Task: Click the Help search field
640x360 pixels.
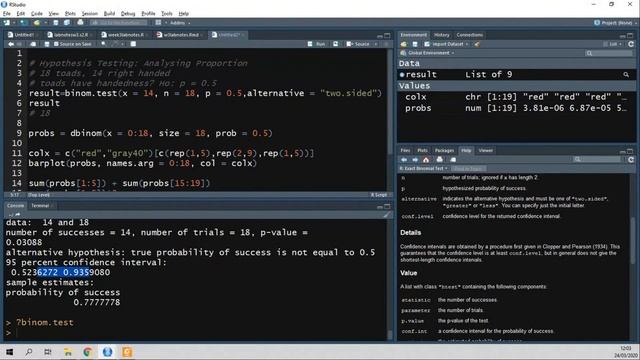Action: 597,160
